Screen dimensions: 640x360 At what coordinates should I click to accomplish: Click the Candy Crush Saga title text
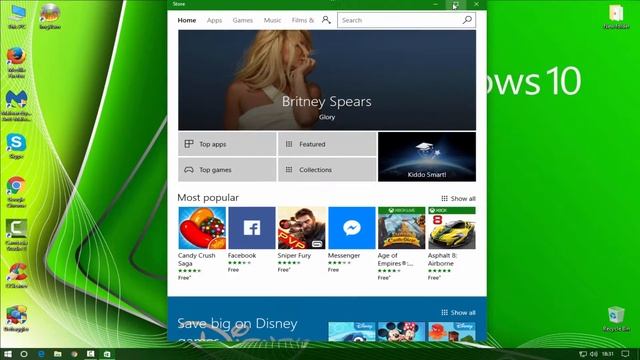196,259
